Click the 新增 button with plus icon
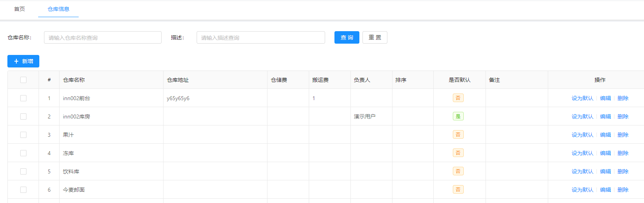Image resolution: width=644 pixels, height=203 pixels. pos(23,61)
